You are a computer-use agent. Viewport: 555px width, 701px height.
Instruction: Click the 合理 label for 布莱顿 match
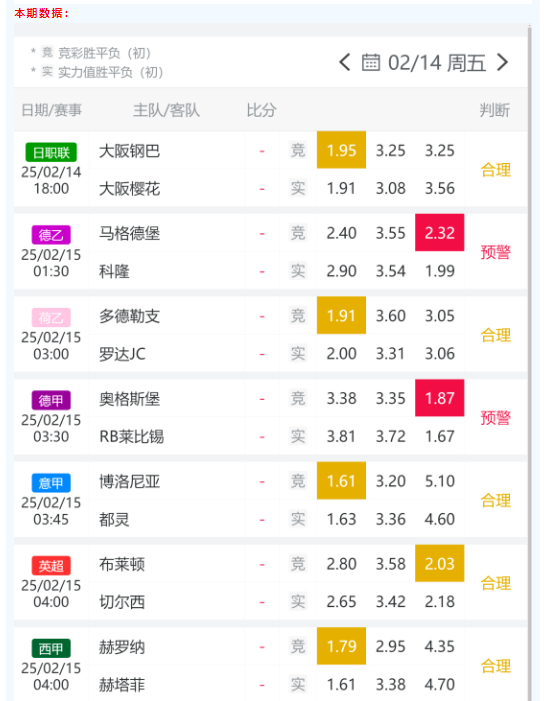coord(496,583)
